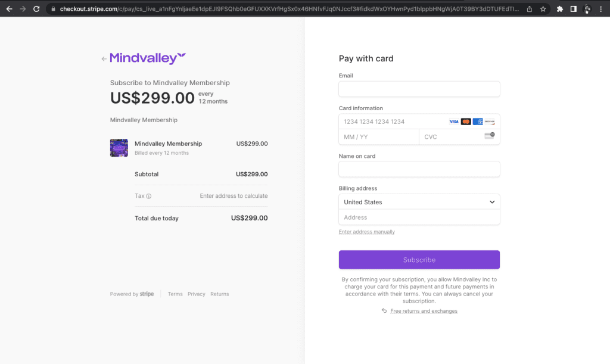Click the 'Subscribe to Mindvalley Membership' heading
The width and height of the screenshot is (610, 364).
170,83
